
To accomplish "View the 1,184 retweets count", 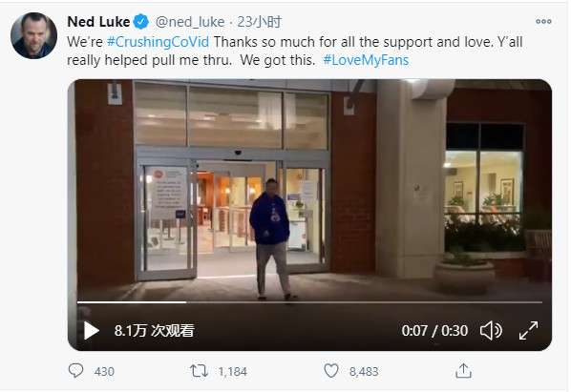I will [232, 372].
